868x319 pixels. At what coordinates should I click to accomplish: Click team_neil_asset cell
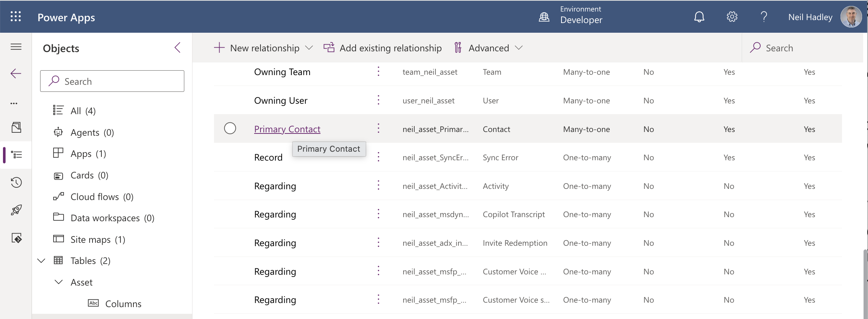click(430, 72)
